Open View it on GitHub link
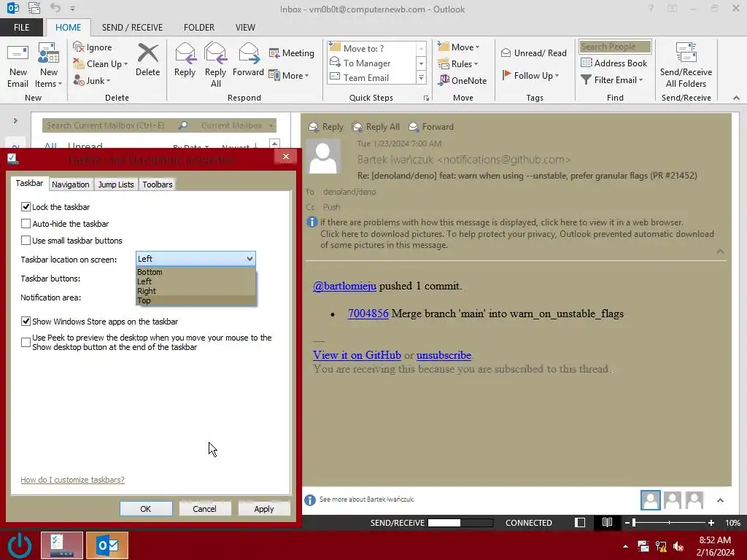 tap(357, 355)
